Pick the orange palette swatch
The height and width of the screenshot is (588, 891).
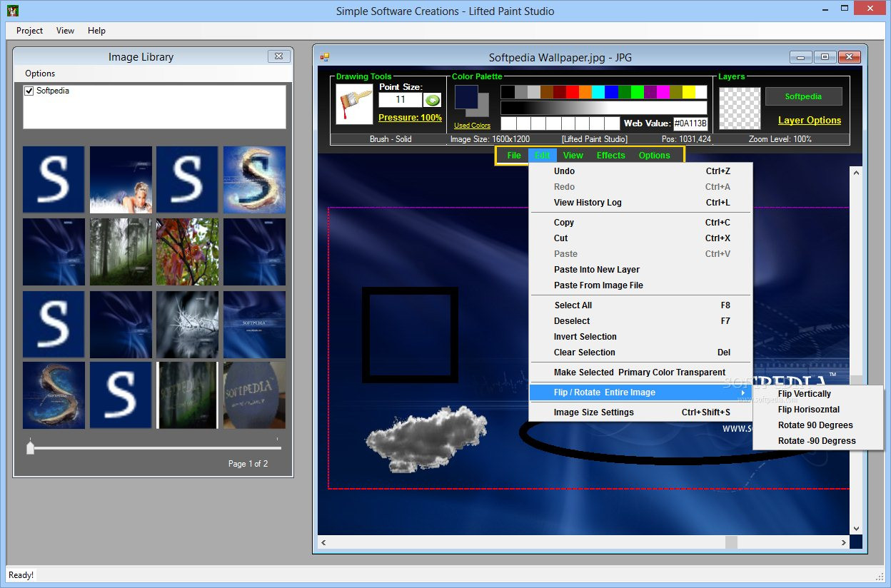pyautogui.click(x=585, y=92)
